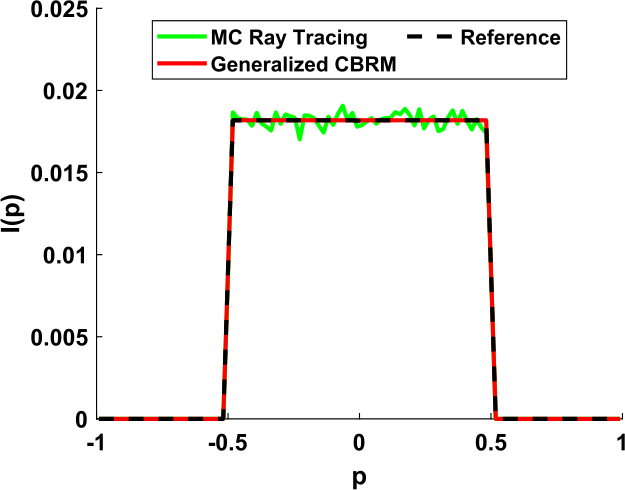This screenshot has height=490, width=625.
Task: Click the 'MC Ray Tracing' legend label
Action: [x=289, y=38]
